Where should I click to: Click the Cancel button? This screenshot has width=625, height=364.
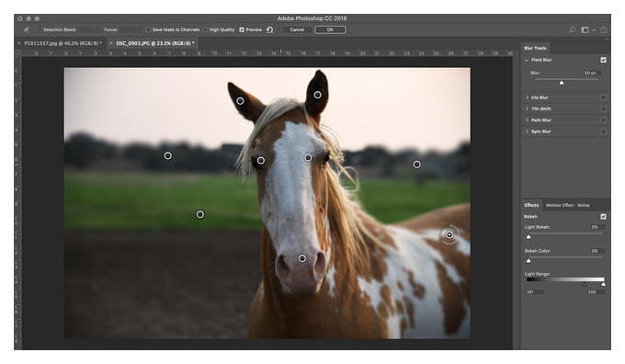coord(297,30)
